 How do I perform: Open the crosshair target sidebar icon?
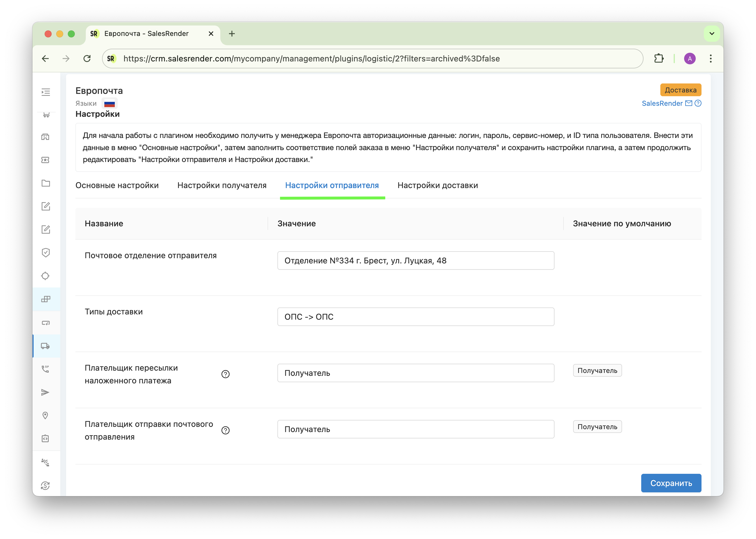coord(46,276)
